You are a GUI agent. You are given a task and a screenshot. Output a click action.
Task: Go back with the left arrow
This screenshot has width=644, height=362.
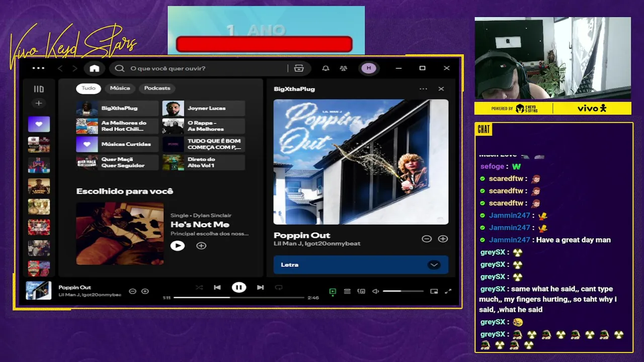[x=60, y=68]
